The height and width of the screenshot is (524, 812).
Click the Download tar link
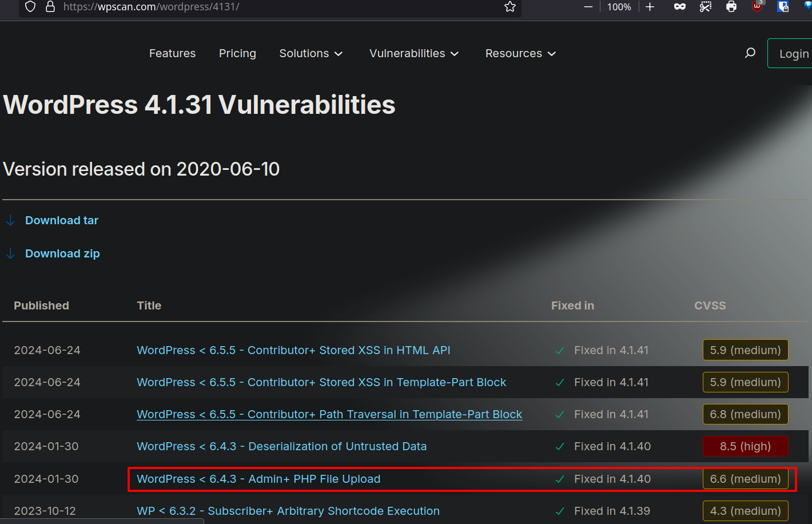[x=62, y=220]
